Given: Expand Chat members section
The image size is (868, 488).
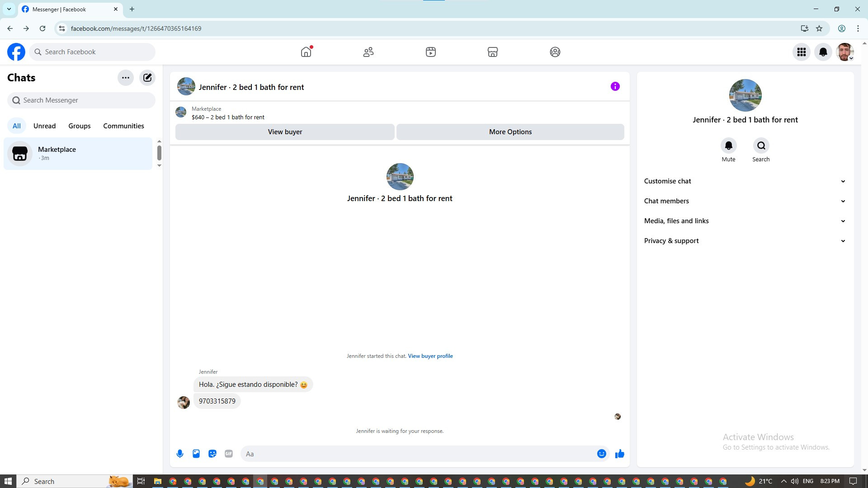Looking at the screenshot, I should [745, 201].
